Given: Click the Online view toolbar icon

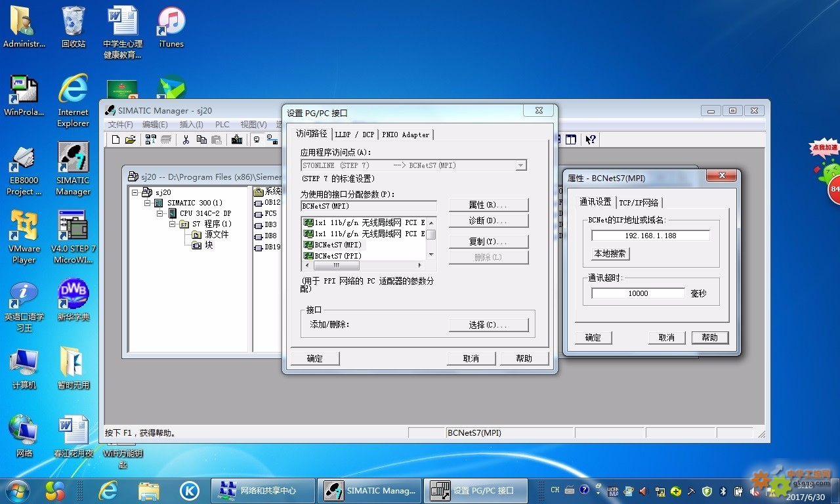Looking at the screenshot, I should pos(257,139).
